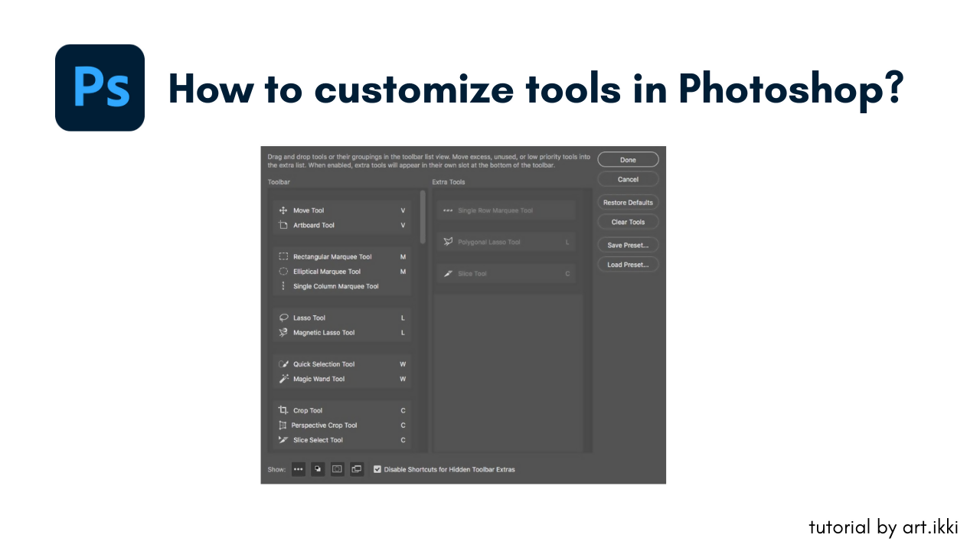
Task: Select the Magic Wand Tool icon
Action: pyautogui.click(x=283, y=379)
